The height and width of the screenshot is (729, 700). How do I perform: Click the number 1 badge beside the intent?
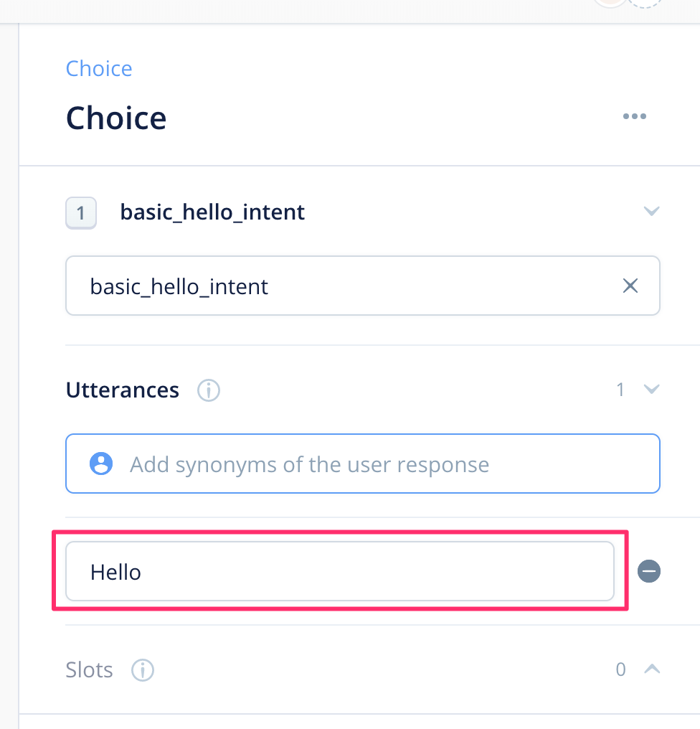point(81,213)
